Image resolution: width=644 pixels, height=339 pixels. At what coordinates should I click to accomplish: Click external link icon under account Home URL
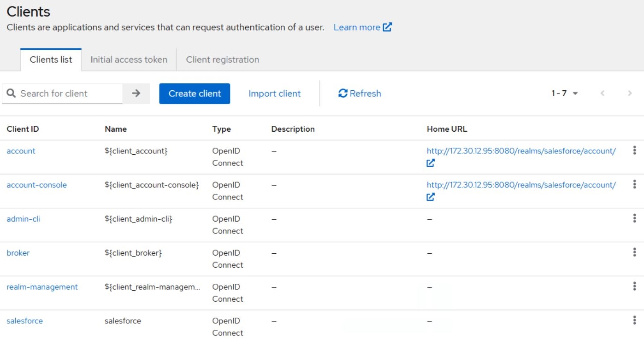point(431,163)
